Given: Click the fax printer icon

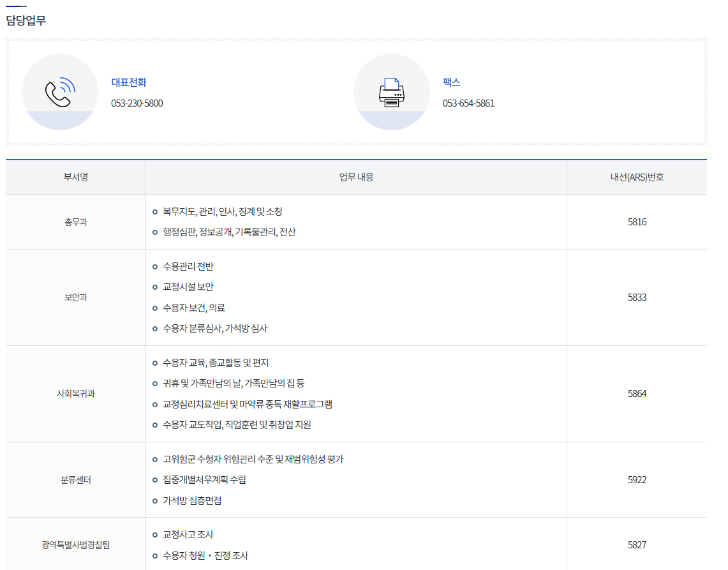Looking at the screenshot, I should coord(391,93).
